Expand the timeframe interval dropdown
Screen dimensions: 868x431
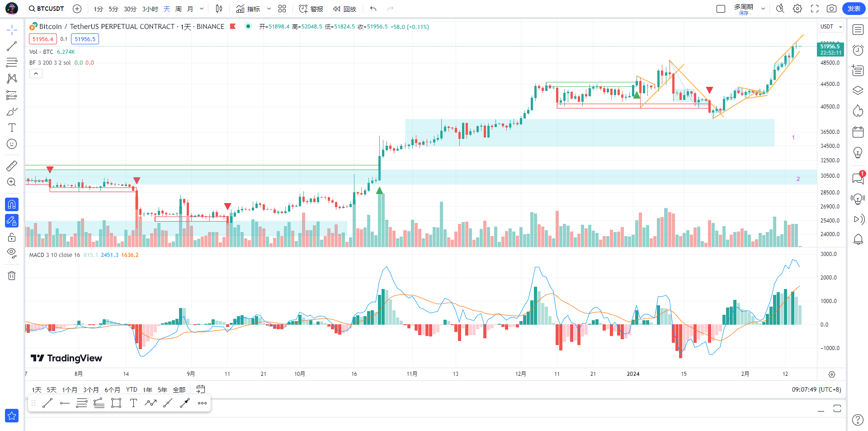point(202,9)
